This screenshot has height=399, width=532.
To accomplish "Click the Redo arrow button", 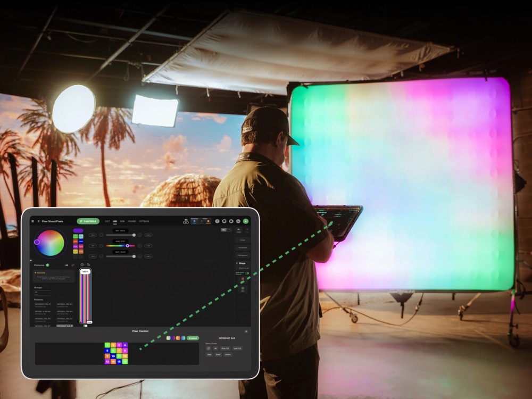I will tap(247, 231).
